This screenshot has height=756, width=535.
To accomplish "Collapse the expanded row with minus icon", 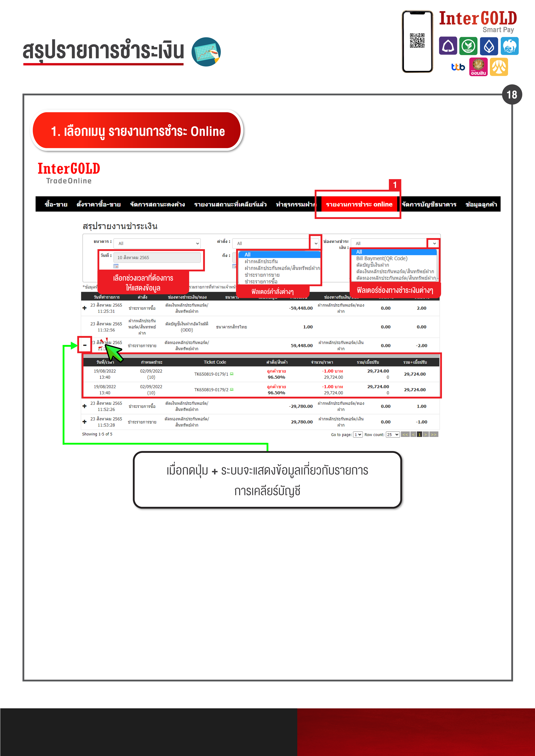I will pos(85,345).
